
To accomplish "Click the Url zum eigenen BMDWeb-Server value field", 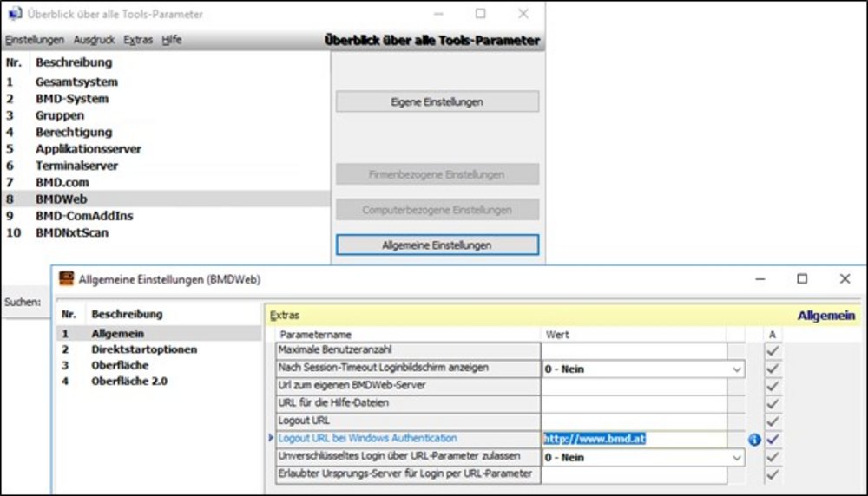I will pyautogui.click(x=635, y=386).
